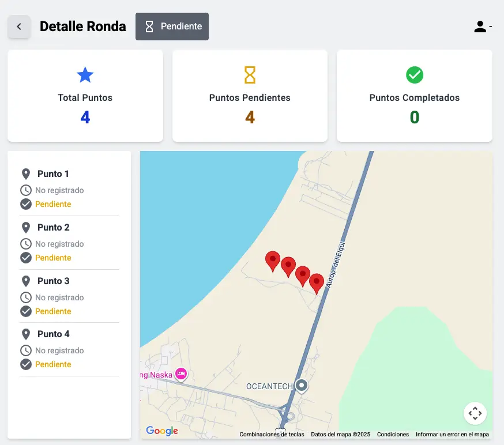Click the Google logo on the map
This screenshot has width=504, height=445.
[x=161, y=431]
